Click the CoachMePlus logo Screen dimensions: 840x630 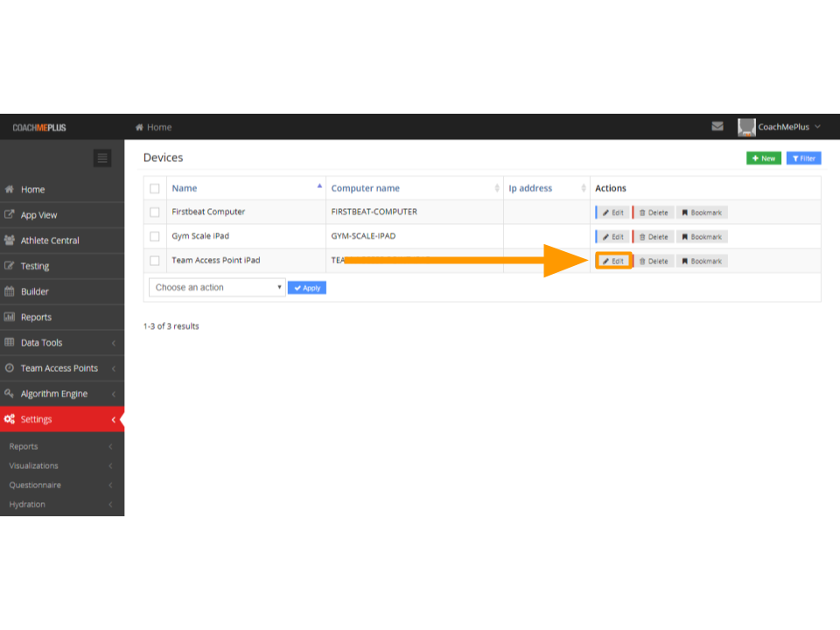[39, 128]
